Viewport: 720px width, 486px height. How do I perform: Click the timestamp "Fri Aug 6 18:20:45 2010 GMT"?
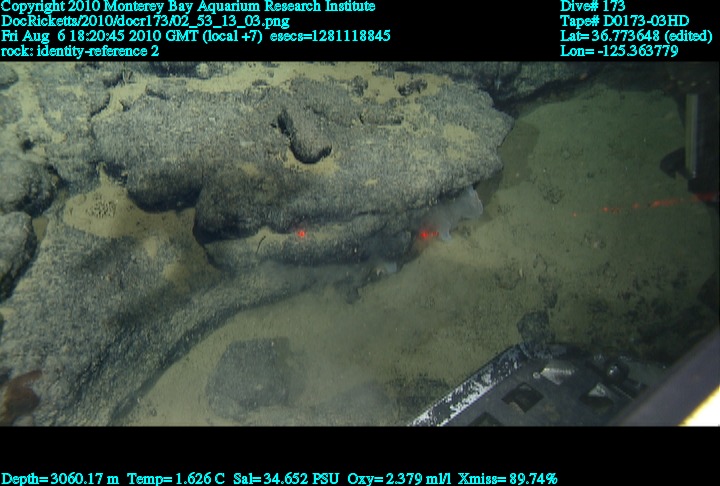coord(100,36)
